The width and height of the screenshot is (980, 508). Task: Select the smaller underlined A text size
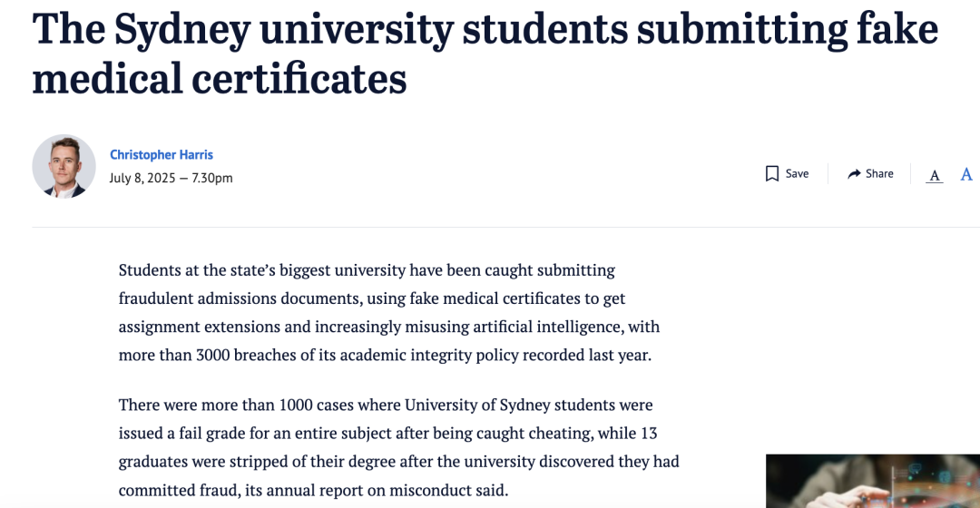click(x=935, y=176)
